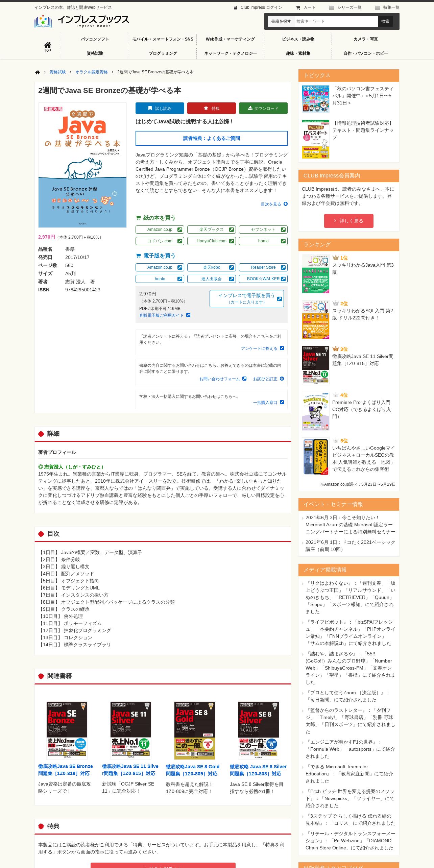Click the Impress Books logo

82,21
